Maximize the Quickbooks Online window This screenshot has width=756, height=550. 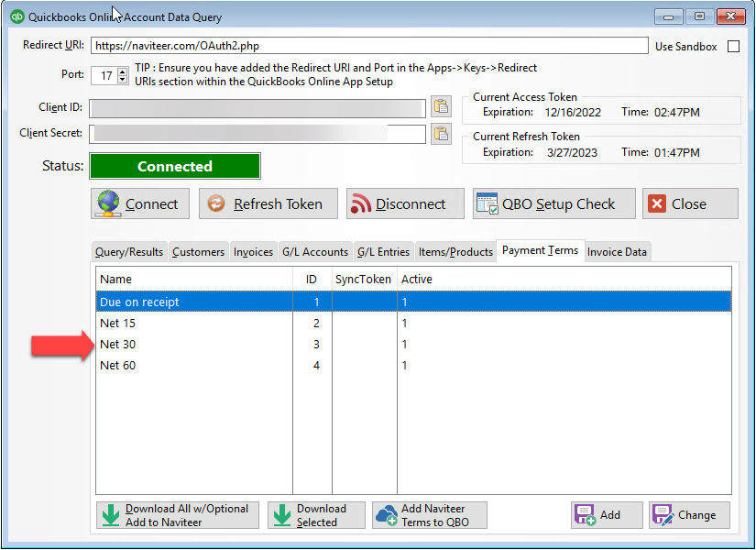pos(699,16)
